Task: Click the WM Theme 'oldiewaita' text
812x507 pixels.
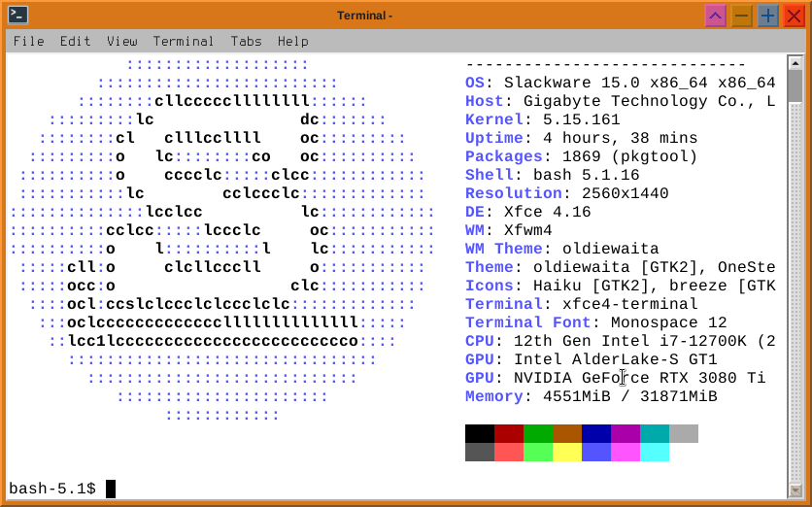Action: pyautogui.click(x=611, y=249)
